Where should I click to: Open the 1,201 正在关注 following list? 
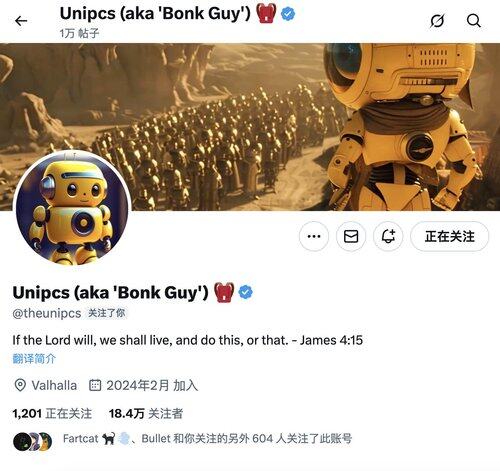[52, 414]
